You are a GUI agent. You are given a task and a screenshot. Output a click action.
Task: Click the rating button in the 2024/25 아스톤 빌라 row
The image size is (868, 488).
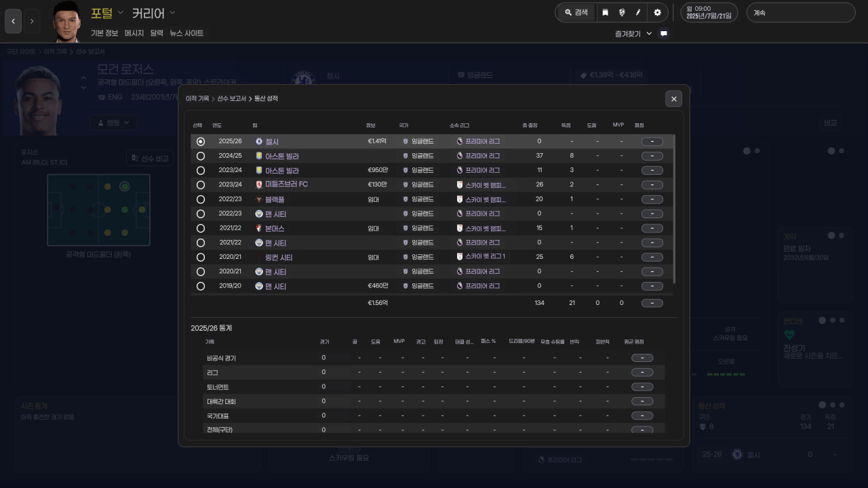(652, 156)
